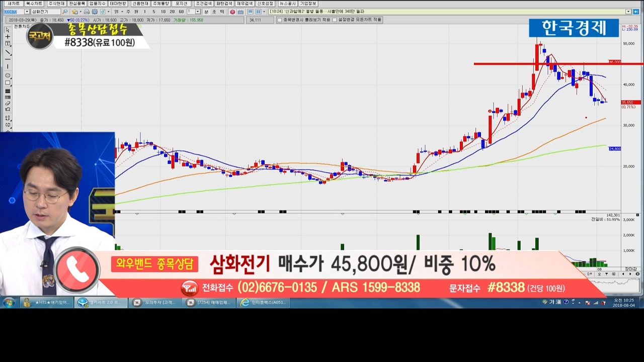Viewport: 644px width, 362px height.
Task: Open the 조건검색 menu tab
Action: (x=203, y=4)
